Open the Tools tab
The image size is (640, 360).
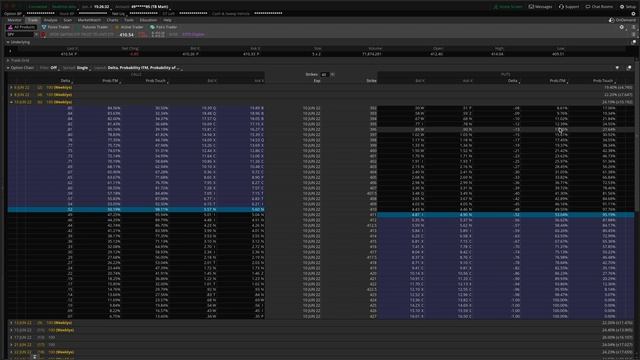coord(129,20)
